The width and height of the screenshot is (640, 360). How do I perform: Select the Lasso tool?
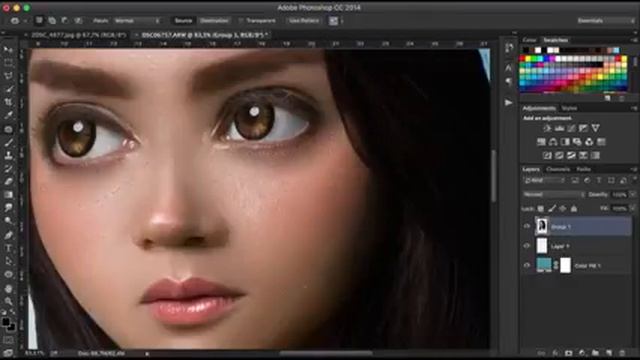(x=8, y=76)
